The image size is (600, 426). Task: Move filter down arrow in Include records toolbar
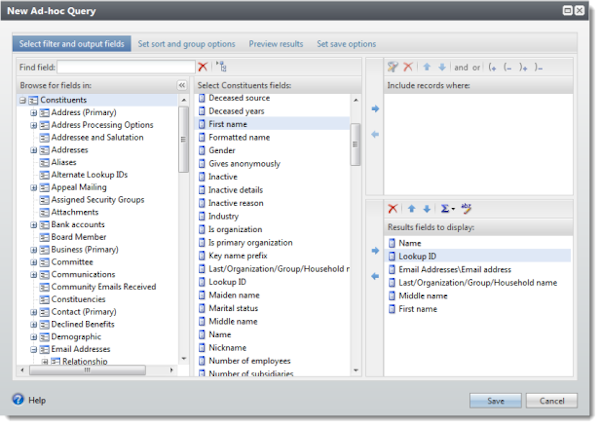[x=442, y=67]
